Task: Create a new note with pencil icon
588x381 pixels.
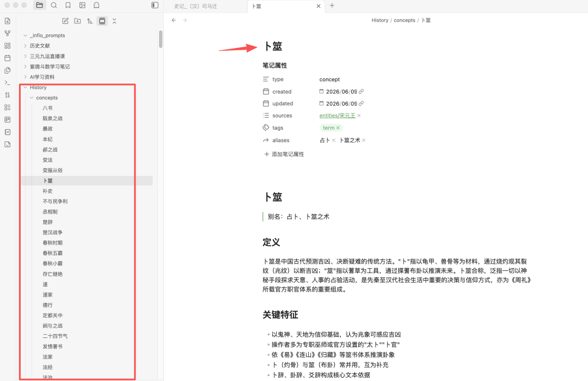Action: [65, 21]
